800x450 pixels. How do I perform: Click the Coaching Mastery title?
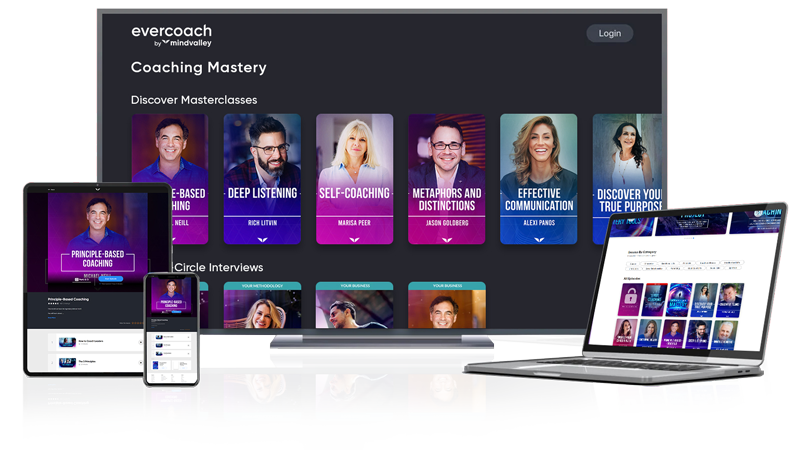(198, 67)
